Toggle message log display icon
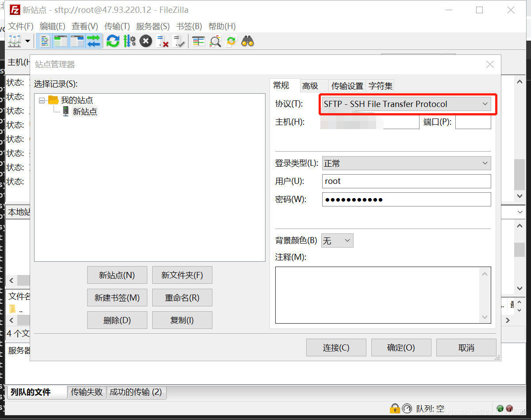 point(45,42)
